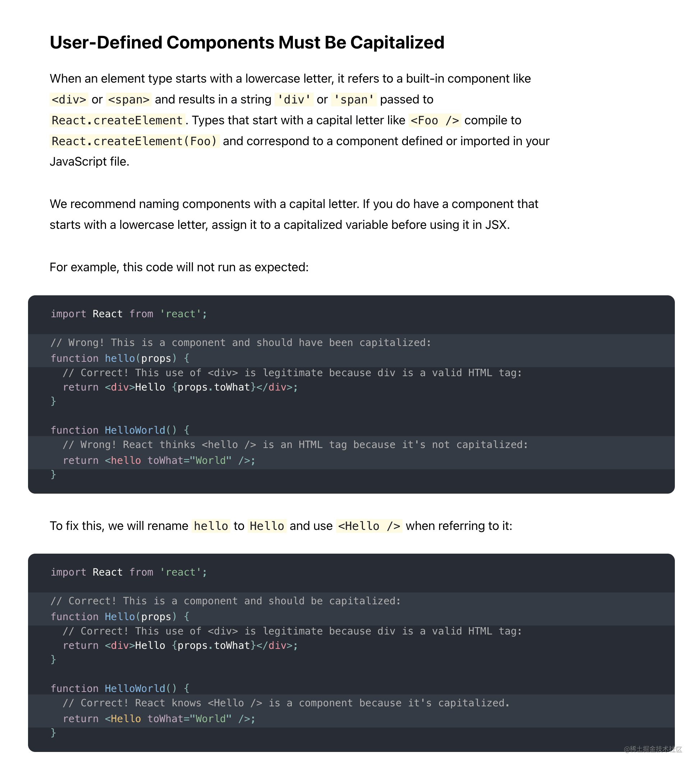Click inline code <Foo />
This screenshot has height=771, width=700.
(434, 120)
